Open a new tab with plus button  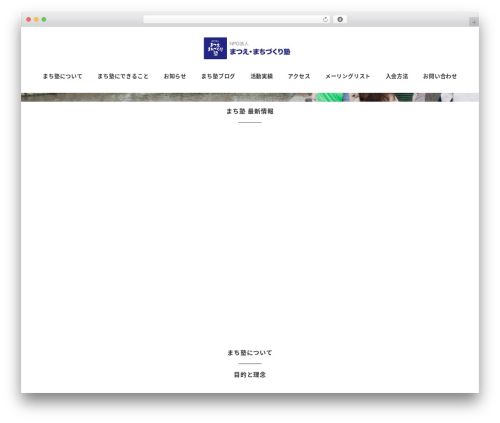474,22
